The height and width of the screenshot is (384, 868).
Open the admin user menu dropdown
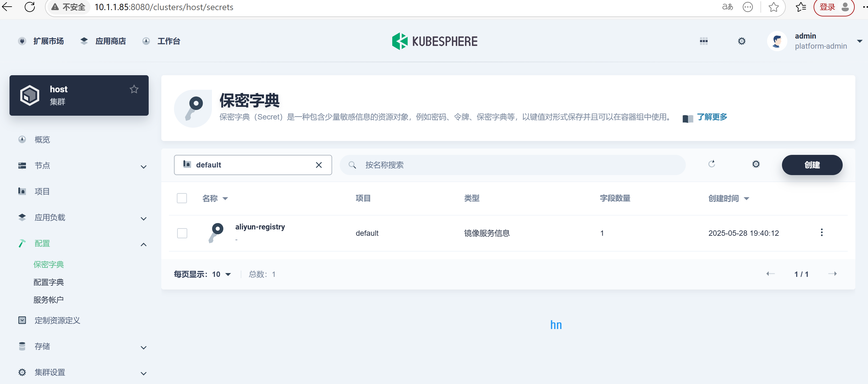(x=859, y=41)
